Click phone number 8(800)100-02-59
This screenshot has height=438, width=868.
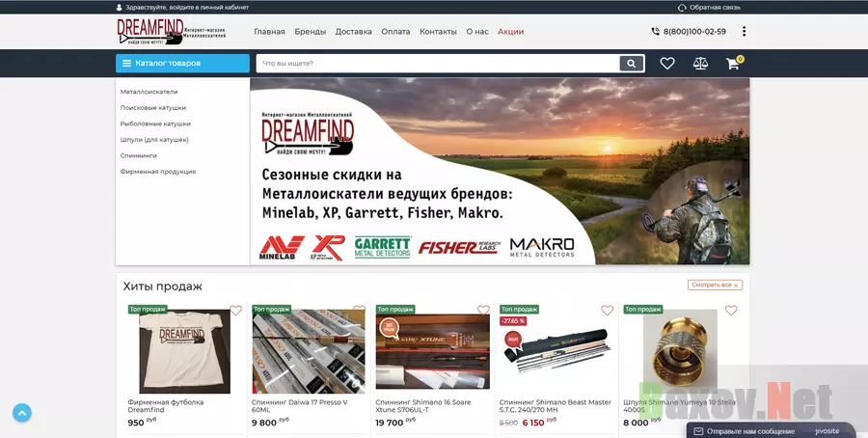[694, 32]
